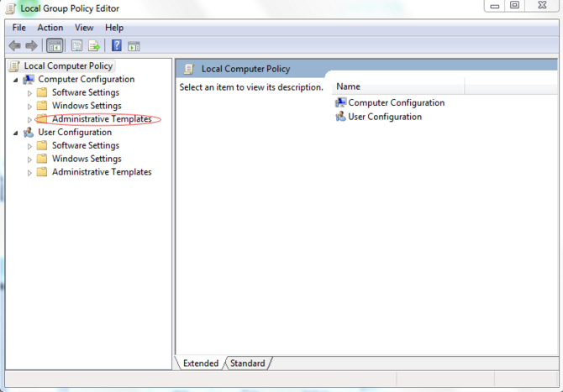Click User Configuration entry in right list
563x392 pixels.
coord(385,117)
